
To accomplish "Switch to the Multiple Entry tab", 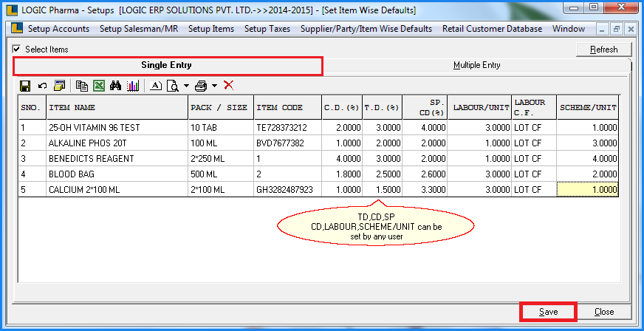I will [476, 65].
